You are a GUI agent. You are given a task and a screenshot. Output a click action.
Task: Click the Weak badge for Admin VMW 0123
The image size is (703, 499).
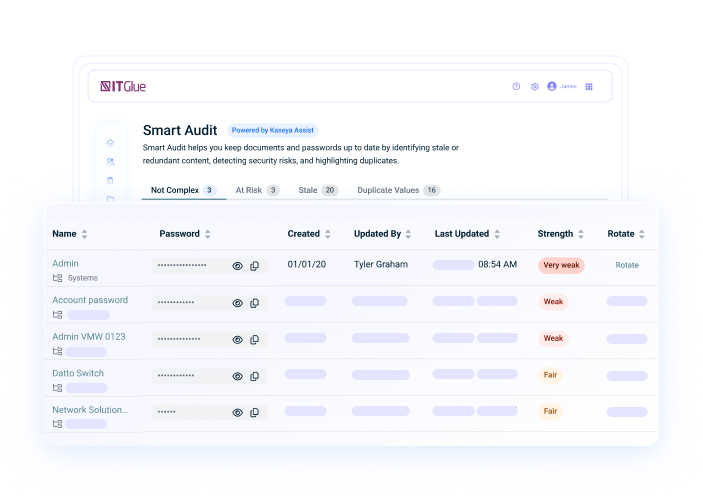[x=553, y=338]
